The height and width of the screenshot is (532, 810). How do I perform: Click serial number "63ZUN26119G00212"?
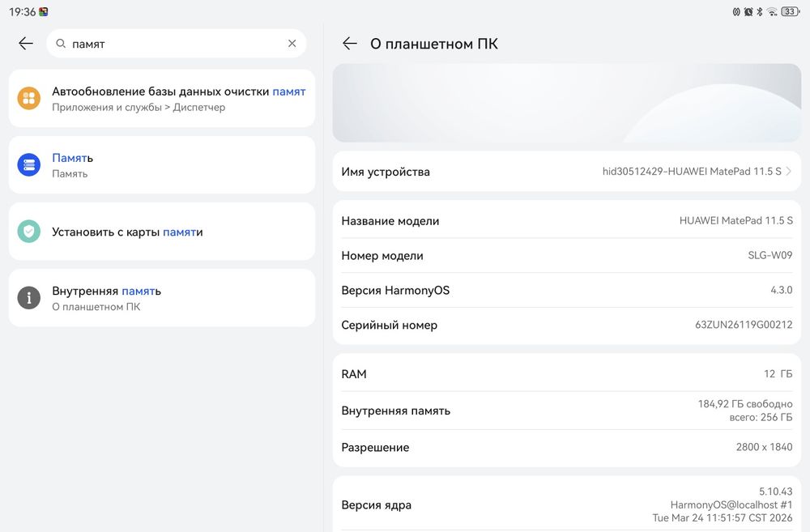click(x=744, y=325)
